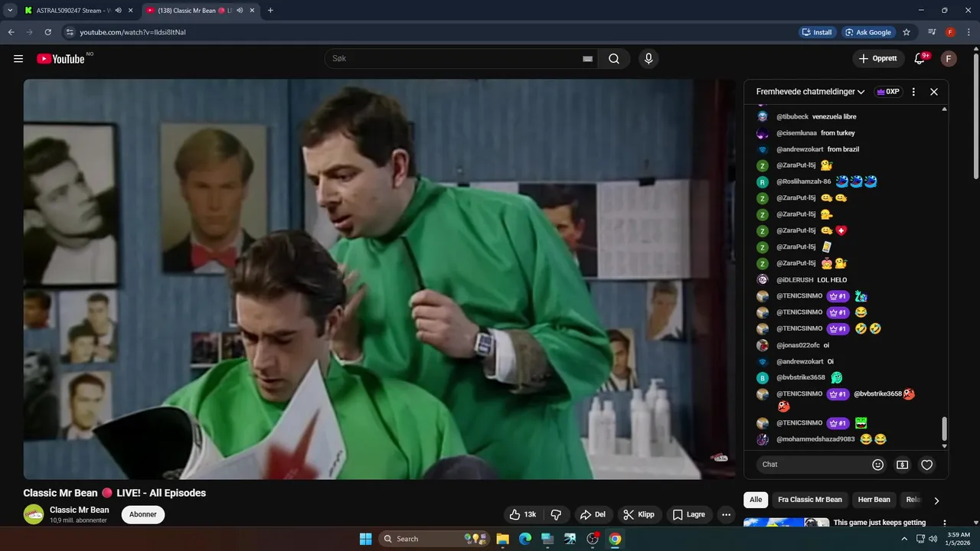Expand the Fremhevede chatmeldinger dropdown

click(x=811, y=92)
